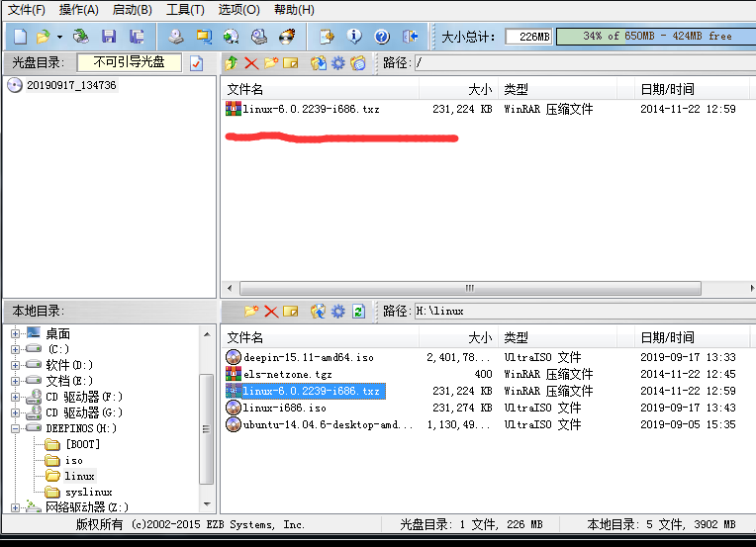The width and height of the screenshot is (756, 547).
Task: Expand the CD 驱动器(G:) node
Action: [x=15, y=413]
